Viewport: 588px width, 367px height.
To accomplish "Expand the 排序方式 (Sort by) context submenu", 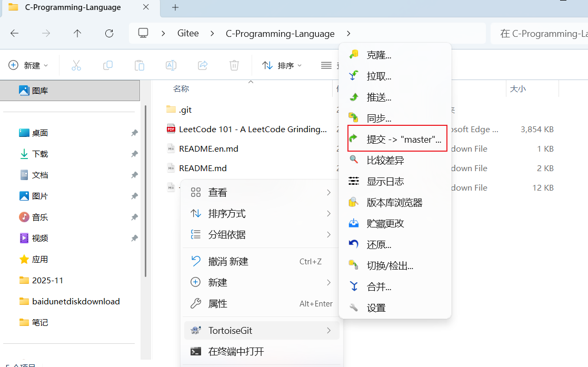I will 328,214.
